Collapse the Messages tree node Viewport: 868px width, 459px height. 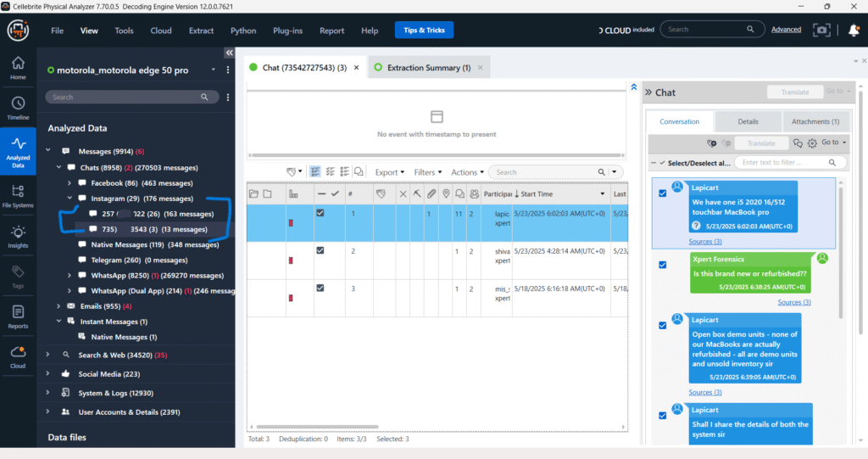[x=48, y=151]
